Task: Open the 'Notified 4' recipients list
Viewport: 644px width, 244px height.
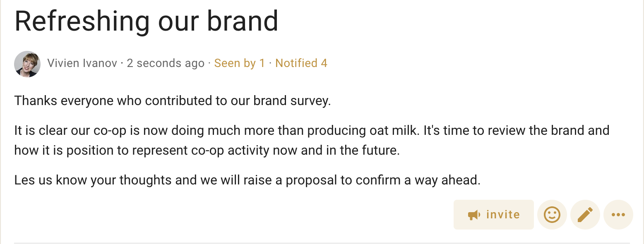Action: pyautogui.click(x=301, y=63)
